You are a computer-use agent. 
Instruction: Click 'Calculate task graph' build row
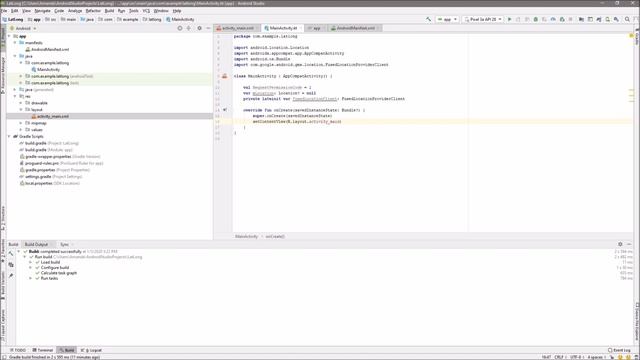(x=58, y=273)
